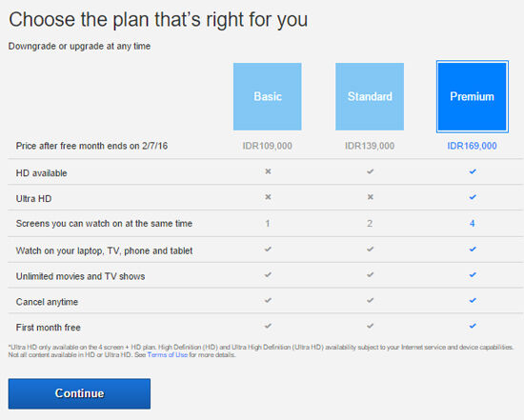The image size is (524, 420).
Task: Click the Premium price IDR169,000
Action: point(472,146)
